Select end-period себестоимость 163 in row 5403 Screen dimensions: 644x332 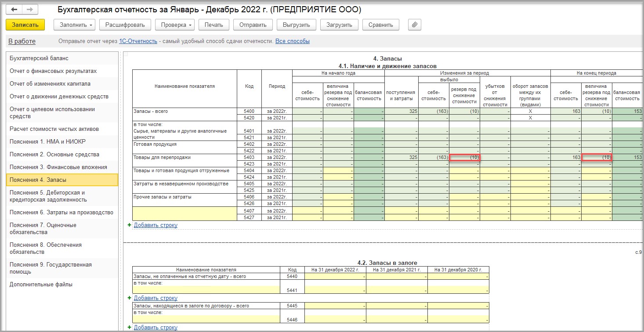click(566, 157)
